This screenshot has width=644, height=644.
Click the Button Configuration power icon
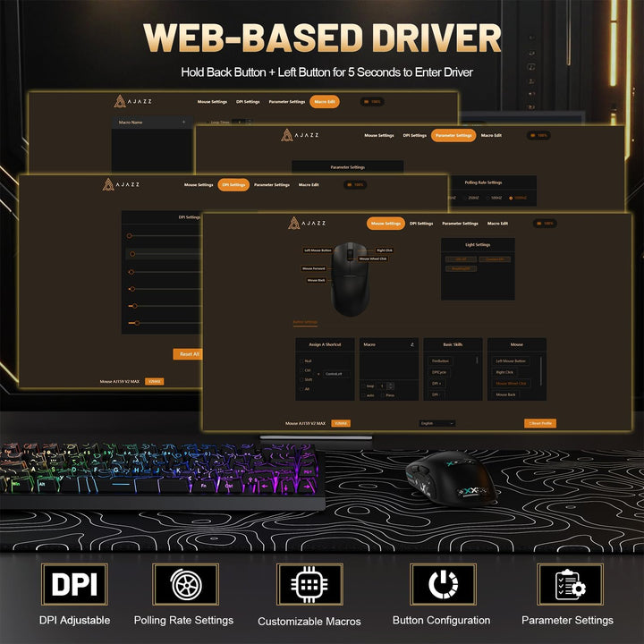pyautogui.click(x=443, y=584)
